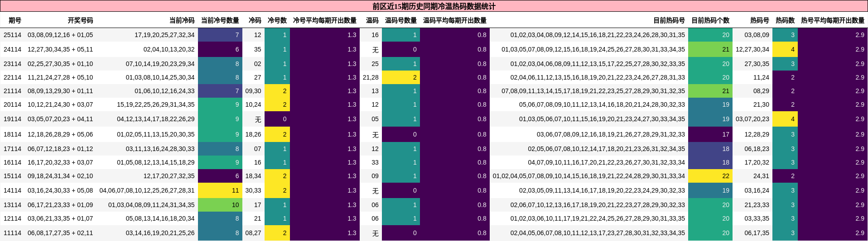Click the table title 前区近15期历史同期冷温热码数据统计
The image size is (868, 241).
[x=434, y=6]
